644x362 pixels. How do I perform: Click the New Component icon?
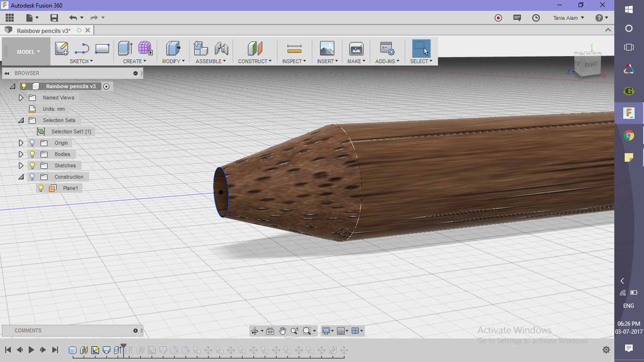coord(201,48)
